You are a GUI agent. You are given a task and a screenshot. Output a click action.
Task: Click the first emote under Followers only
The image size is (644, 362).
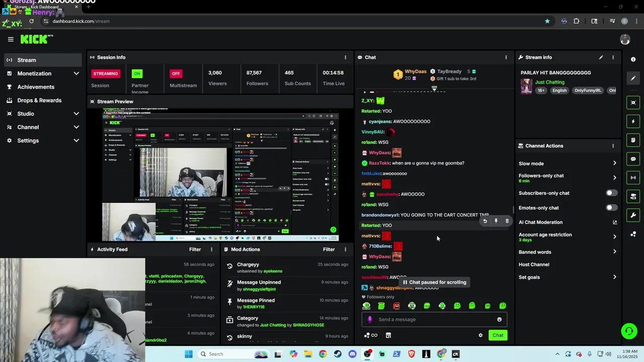coord(367,306)
